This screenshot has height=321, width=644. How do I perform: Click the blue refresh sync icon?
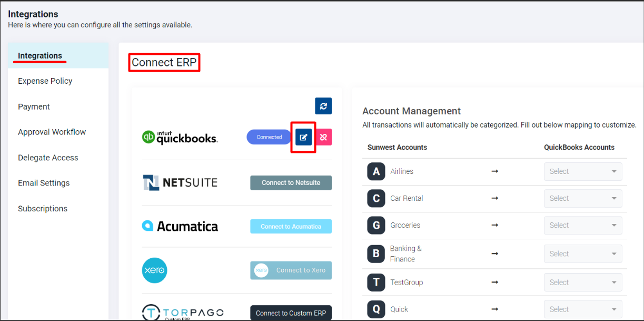tap(323, 106)
